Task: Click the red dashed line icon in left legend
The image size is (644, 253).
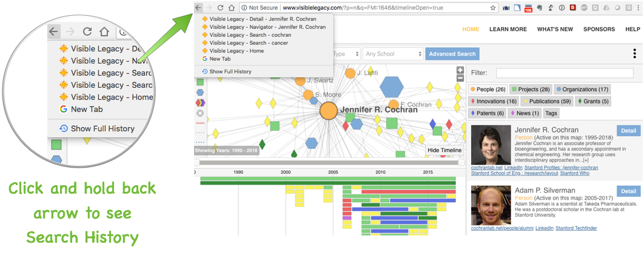Action: 200,123
